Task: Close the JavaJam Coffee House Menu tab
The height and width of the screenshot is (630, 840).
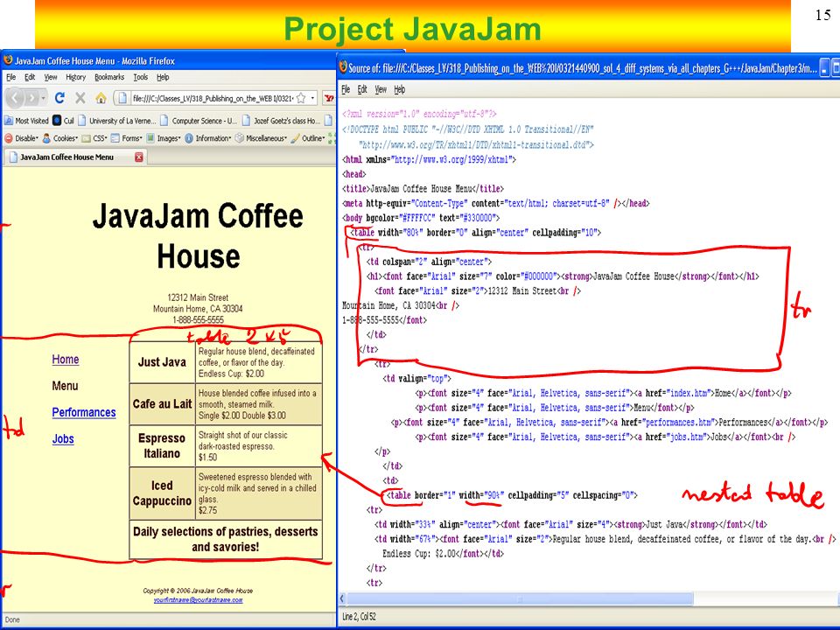Action: click(139, 157)
